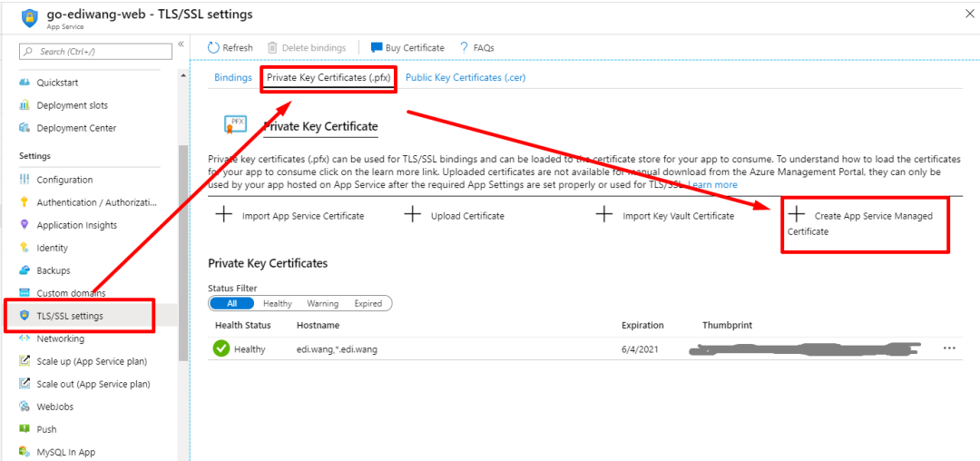This screenshot has width=980, height=461.
Task: Click the Configuration sliders icon
Action: point(24,180)
